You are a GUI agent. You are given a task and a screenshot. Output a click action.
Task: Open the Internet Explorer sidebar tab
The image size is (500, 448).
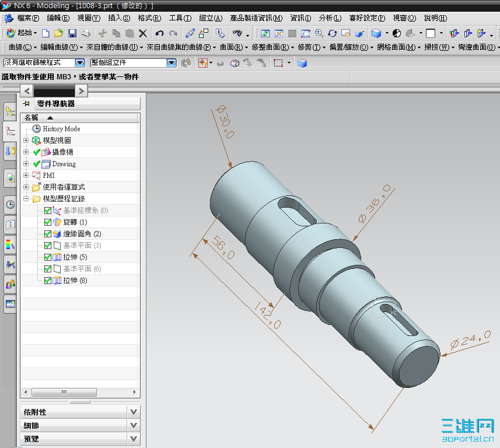tap(10, 178)
